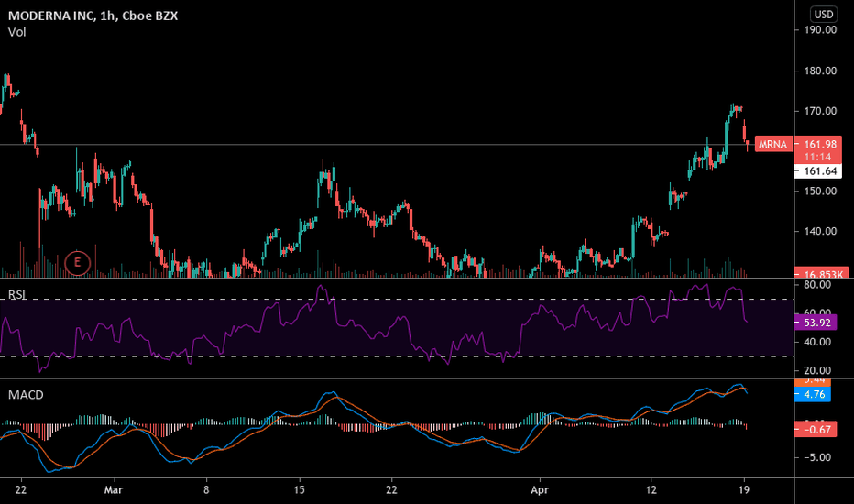The image size is (854, 504).
Task: Click the 4.76 MACD value label
Action: 814,394
